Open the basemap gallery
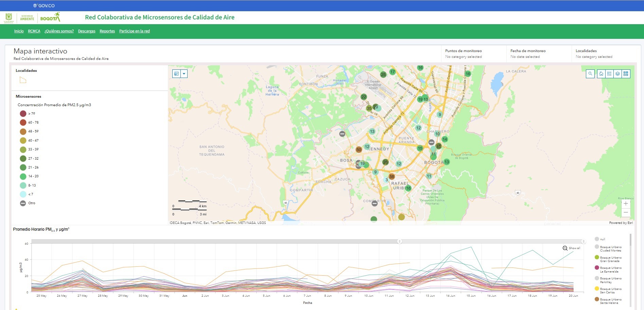The image size is (644, 310). coord(626,74)
